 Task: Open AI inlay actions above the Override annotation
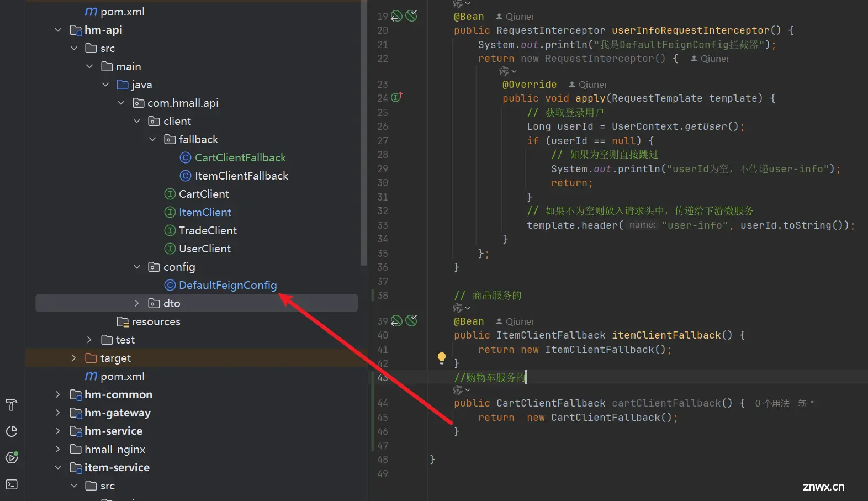[507, 71]
